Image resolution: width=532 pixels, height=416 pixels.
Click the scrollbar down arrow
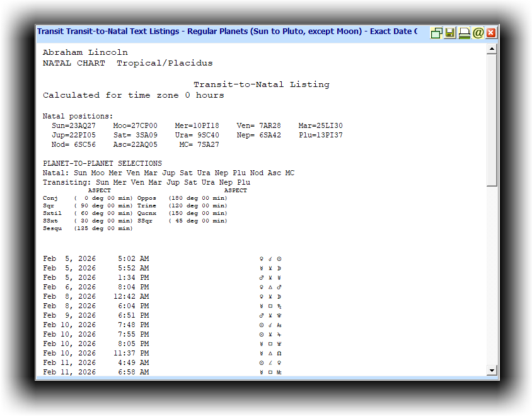(x=492, y=371)
